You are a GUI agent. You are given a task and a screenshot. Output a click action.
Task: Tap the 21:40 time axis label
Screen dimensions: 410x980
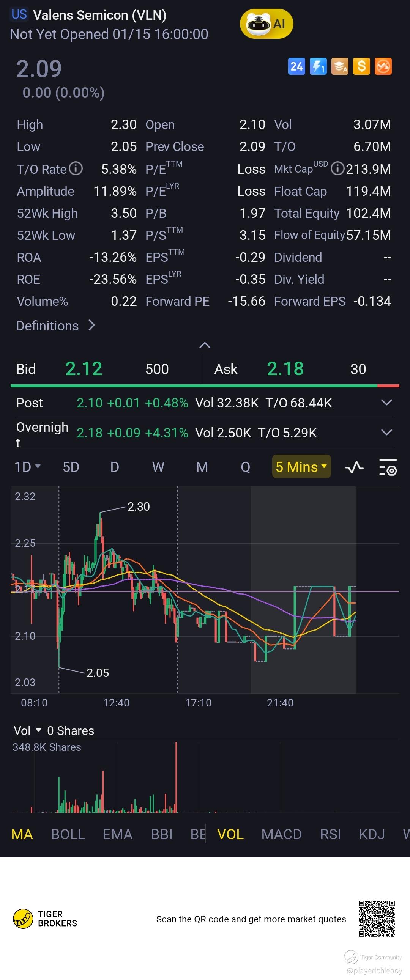coord(280,703)
